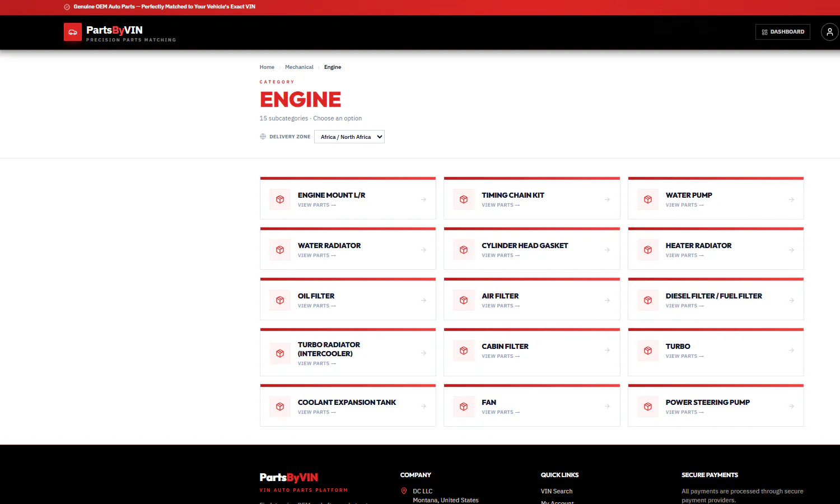This screenshot has height=504, width=840.
Task: Click the globe icon beside Delivery Zone
Action: (x=263, y=137)
